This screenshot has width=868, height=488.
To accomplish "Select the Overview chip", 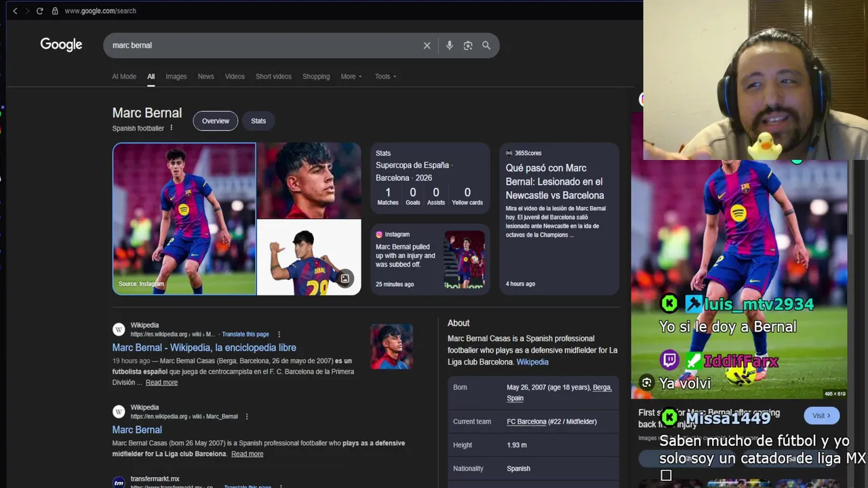I will [x=216, y=121].
